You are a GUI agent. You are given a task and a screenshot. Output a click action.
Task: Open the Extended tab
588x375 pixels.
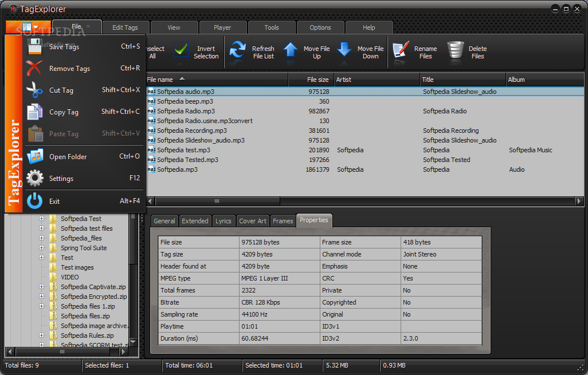(195, 221)
